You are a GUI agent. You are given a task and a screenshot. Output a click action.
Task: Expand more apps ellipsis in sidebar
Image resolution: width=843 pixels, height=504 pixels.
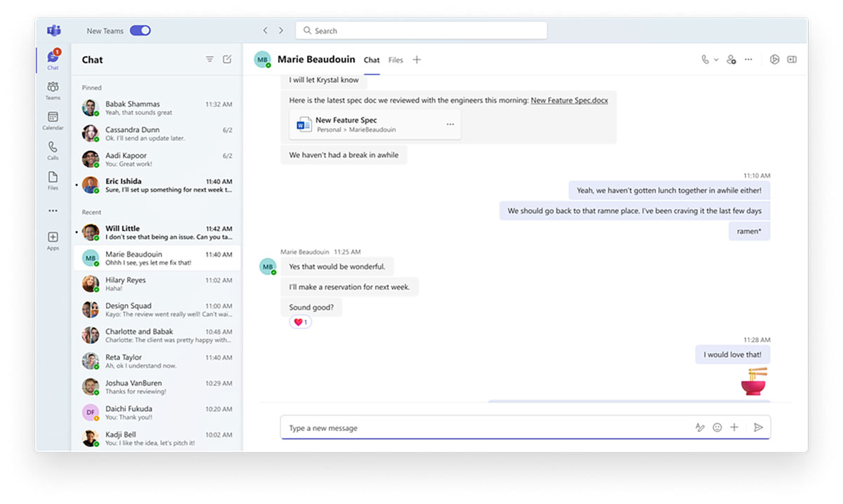pyautogui.click(x=53, y=211)
